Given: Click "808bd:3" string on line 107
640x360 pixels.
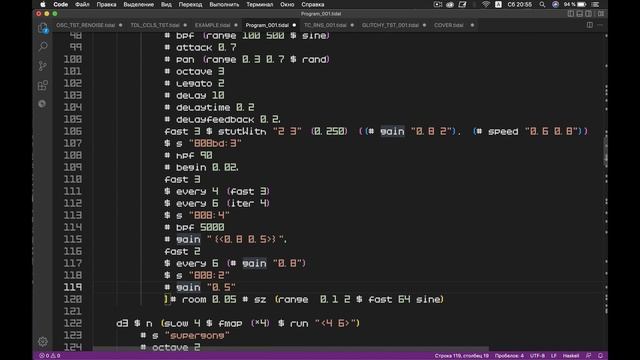Looking at the screenshot, I should click(215, 143).
